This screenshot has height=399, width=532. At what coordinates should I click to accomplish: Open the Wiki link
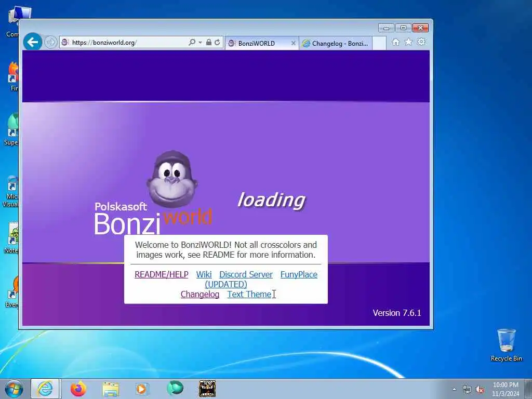[204, 274]
